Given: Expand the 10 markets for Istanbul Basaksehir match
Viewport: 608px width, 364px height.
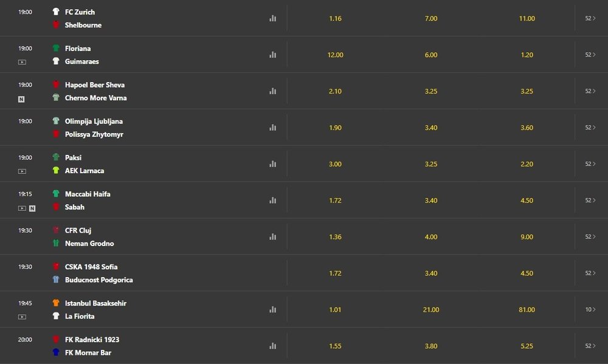Looking at the screenshot, I should pyautogui.click(x=590, y=309).
